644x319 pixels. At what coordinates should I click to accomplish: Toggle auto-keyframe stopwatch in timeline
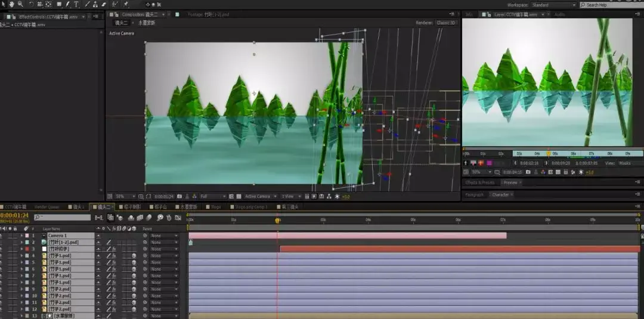[x=169, y=218]
